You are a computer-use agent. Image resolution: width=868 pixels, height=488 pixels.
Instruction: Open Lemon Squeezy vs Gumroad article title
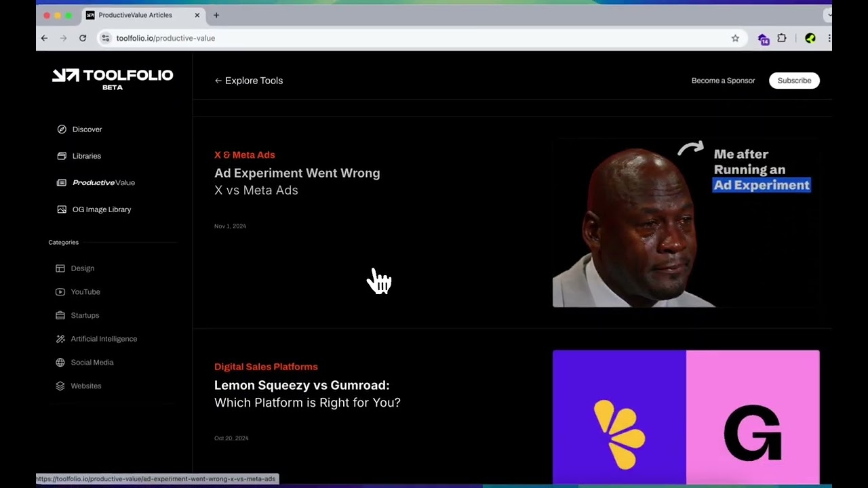307,394
